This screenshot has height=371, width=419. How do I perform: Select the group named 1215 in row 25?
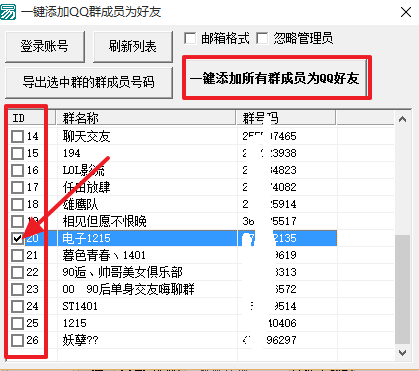pyautogui.click(x=75, y=323)
